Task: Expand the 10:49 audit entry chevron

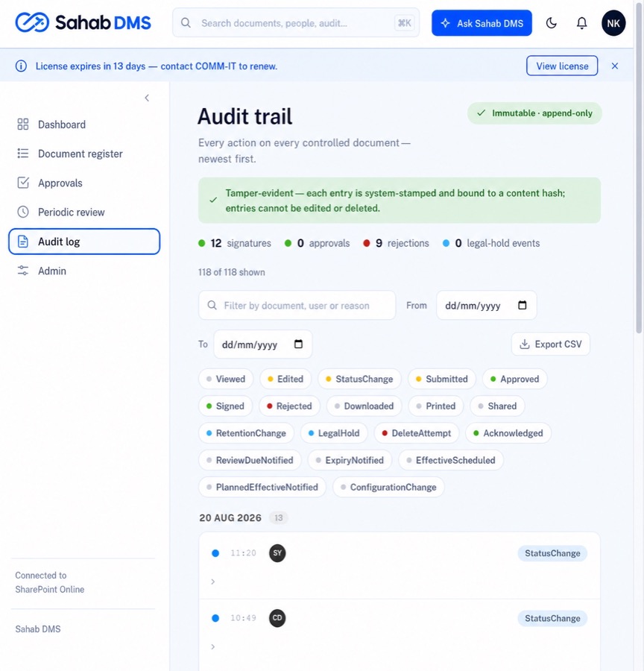Action: click(x=212, y=646)
